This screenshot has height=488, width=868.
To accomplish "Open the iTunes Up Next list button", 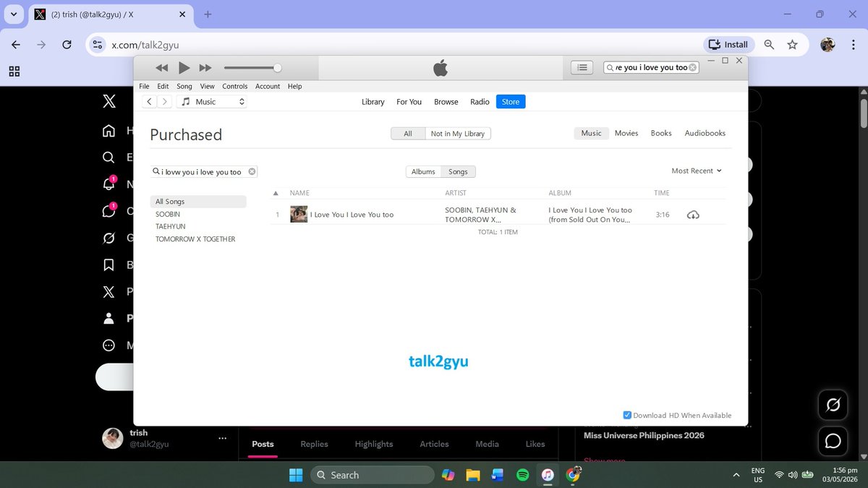I will [582, 67].
